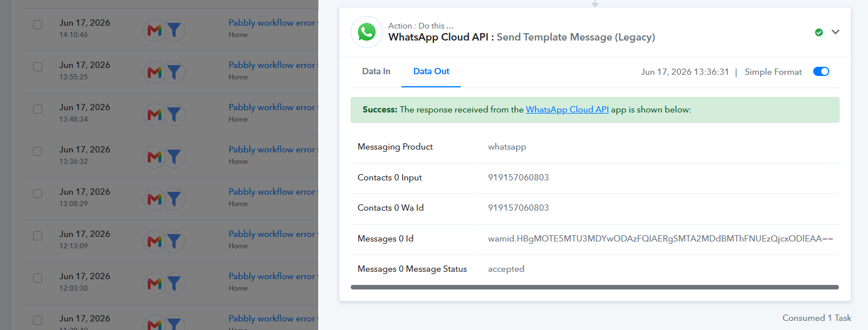Tick the checkbox for the 13:55:25 row
The height and width of the screenshot is (330, 868).
(38, 67)
